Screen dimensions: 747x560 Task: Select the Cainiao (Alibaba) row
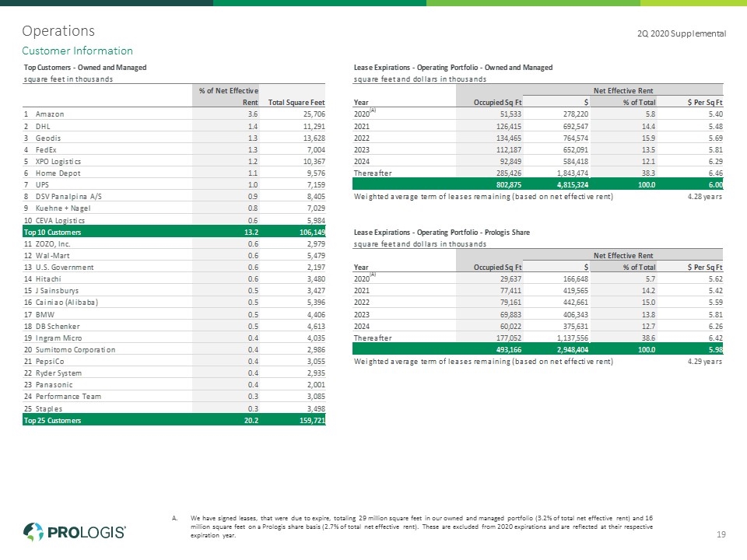pos(174,303)
